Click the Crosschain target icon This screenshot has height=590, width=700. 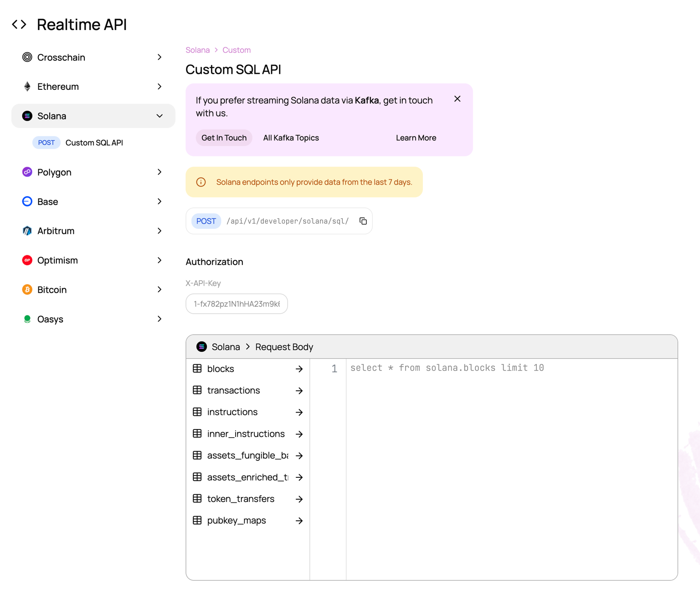click(27, 57)
